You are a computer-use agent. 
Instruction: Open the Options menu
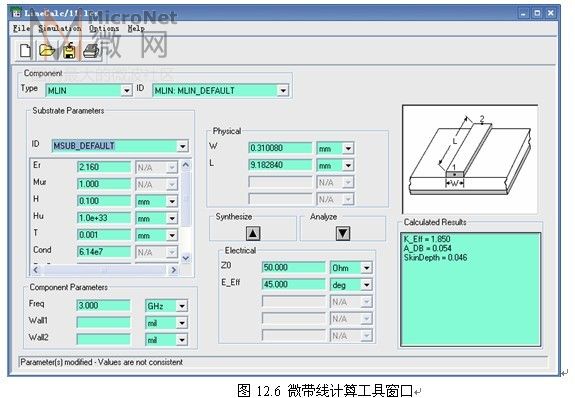[x=104, y=28]
